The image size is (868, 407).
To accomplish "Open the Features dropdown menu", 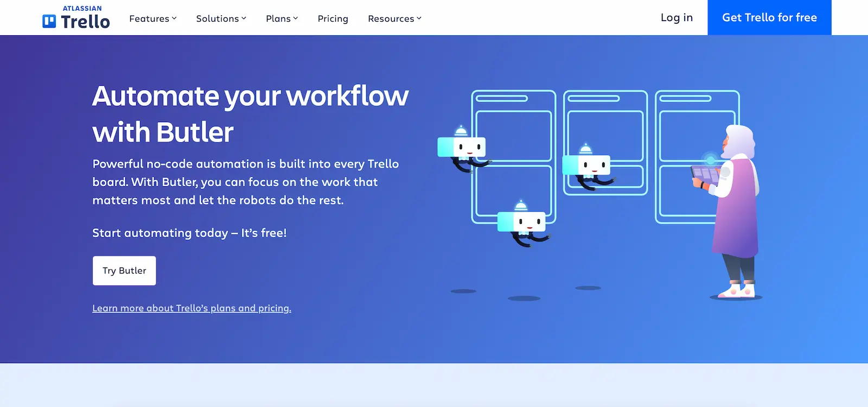I will 153,18.
